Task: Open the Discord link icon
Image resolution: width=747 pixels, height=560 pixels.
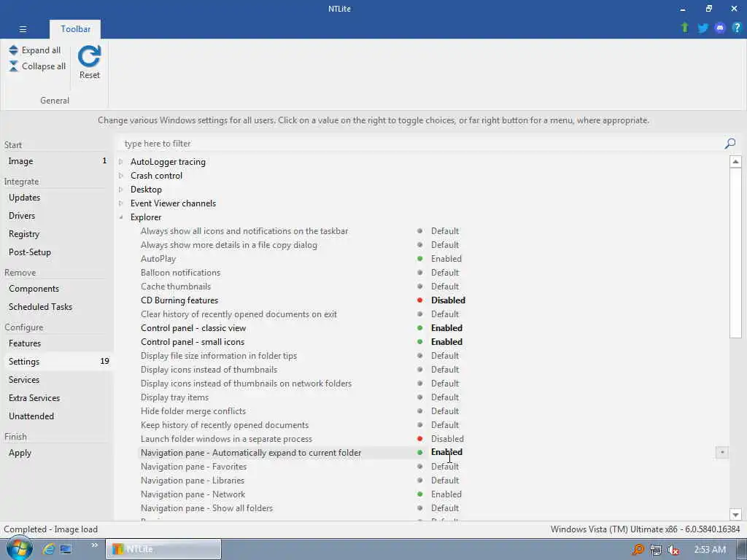Action: pos(720,28)
